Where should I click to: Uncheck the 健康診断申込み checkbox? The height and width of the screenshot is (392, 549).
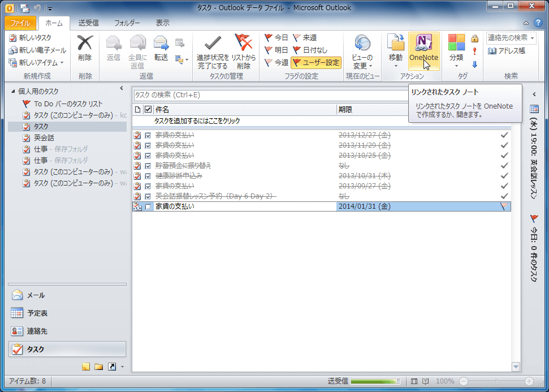(148, 175)
